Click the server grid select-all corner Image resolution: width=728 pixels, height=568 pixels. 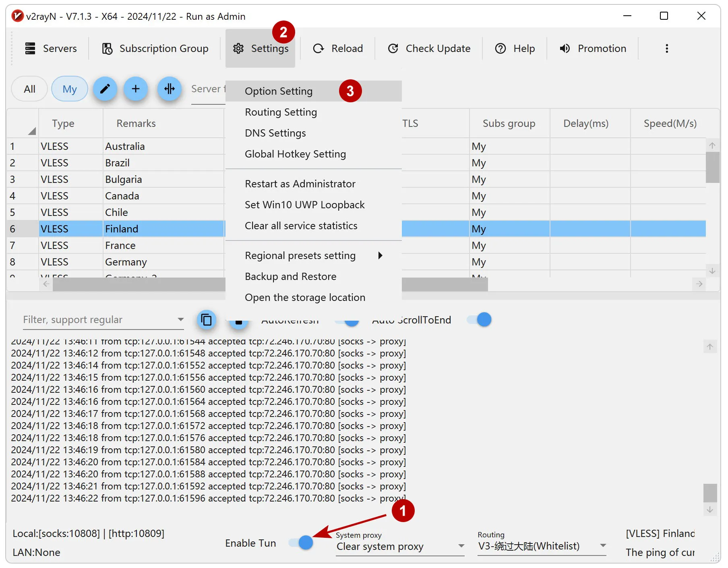tap(23, 123)
